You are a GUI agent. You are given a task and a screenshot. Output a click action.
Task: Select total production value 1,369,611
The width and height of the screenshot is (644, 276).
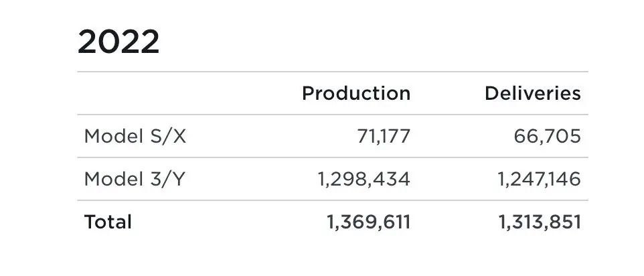(368, 222)
